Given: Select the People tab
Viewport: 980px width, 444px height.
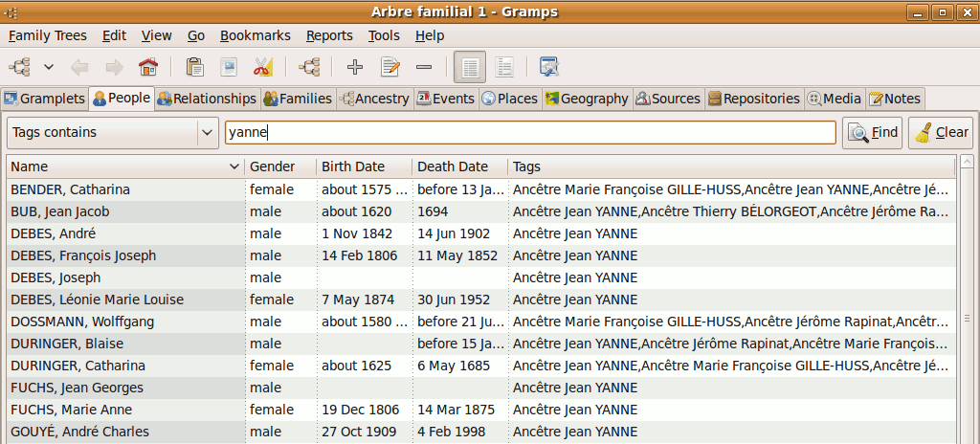Looking at the screenshot, I should [122, 99].
